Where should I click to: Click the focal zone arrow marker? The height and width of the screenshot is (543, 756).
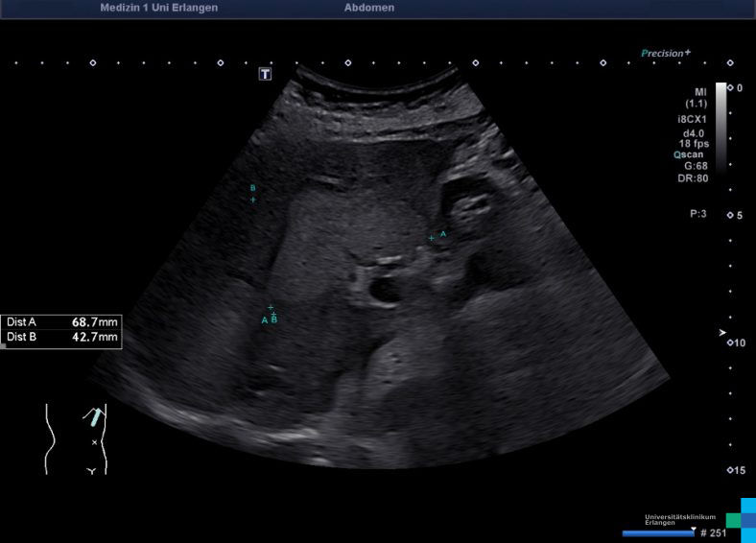coord(723,332)
